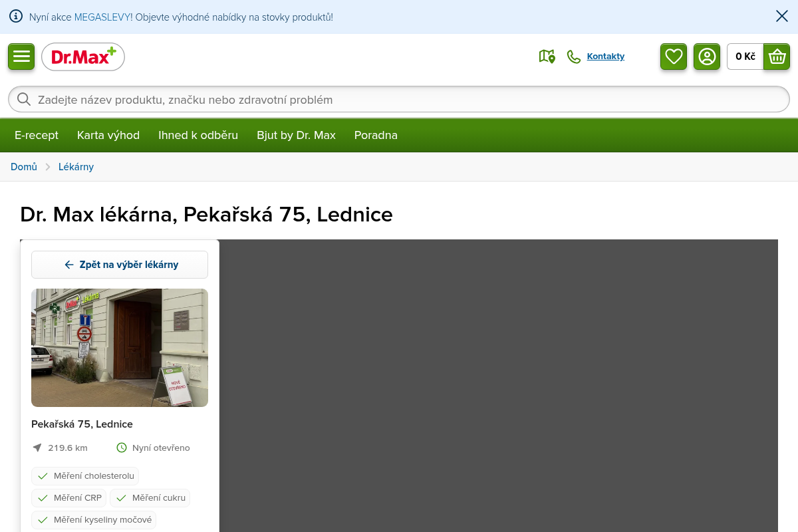
Task: Open the pharmacy storefront photo
Action: pyautogui.click(x=120, y=348)
